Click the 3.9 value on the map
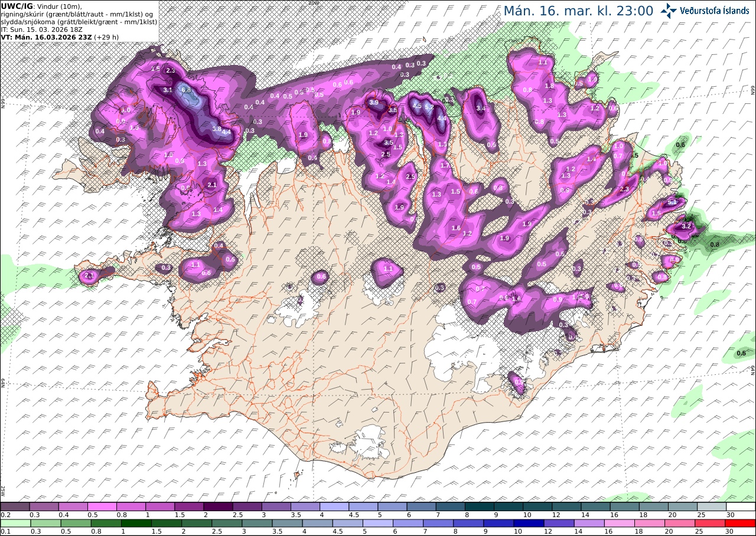The width and height of the screenshot is (756, 536). pos(374,102)
